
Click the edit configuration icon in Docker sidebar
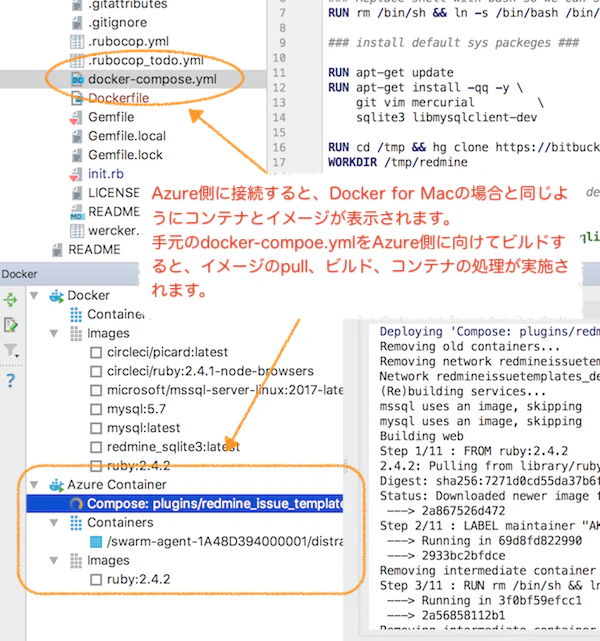(x=10, y=325)
